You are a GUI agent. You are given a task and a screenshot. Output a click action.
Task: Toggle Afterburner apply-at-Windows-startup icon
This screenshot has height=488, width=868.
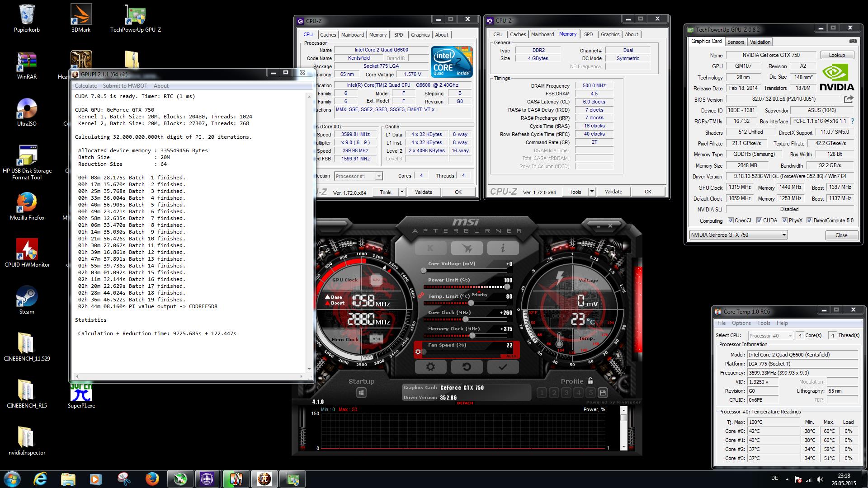361,393
